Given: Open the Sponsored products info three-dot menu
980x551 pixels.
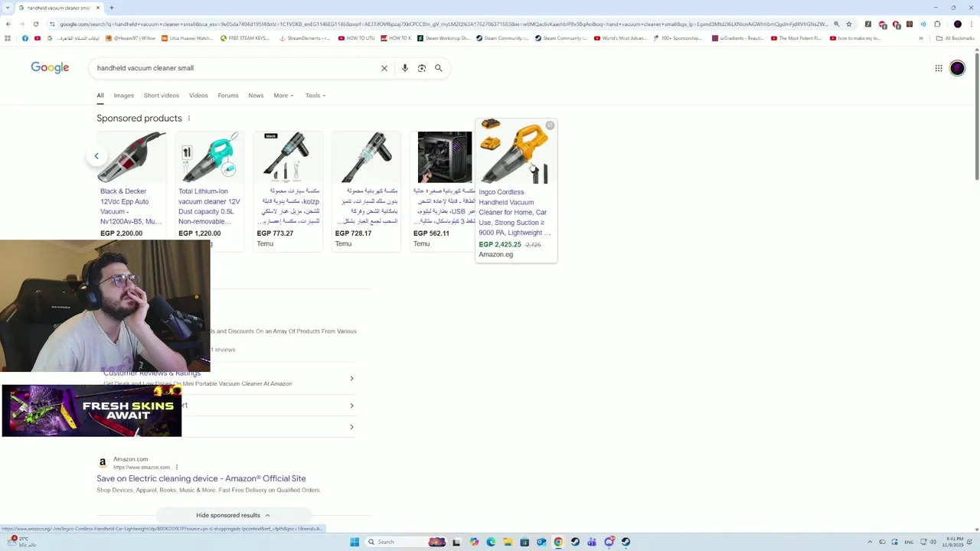Looking at the screenshot, I should click(189, 119).
